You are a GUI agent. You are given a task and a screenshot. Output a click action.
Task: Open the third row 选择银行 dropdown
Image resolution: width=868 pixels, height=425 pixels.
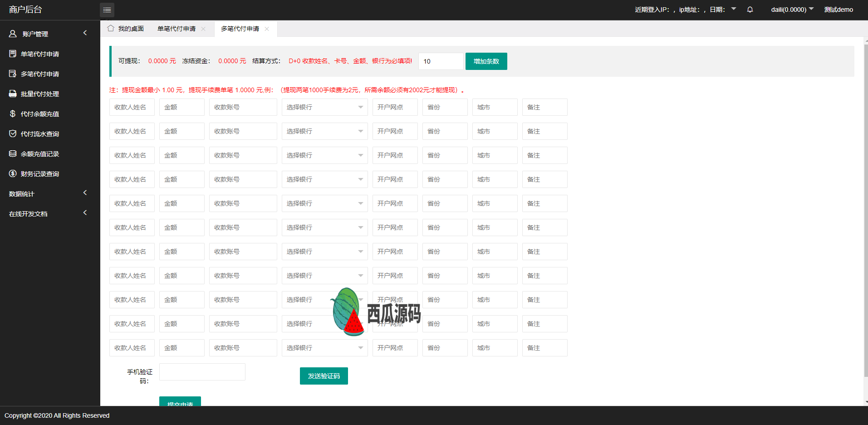325,155
